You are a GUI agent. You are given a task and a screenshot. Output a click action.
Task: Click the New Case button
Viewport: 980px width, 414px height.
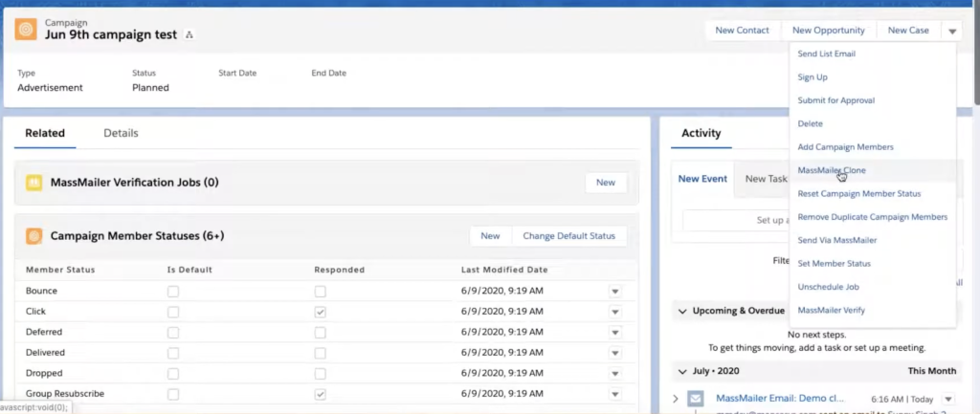click(908, 30)
